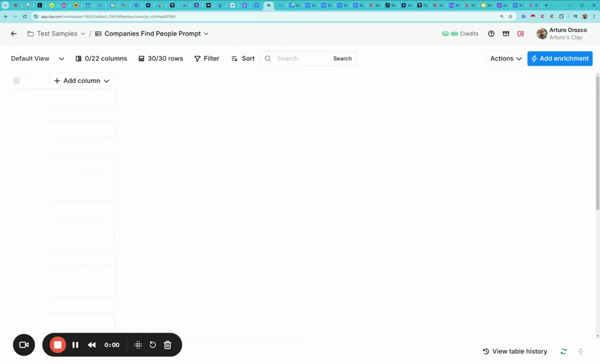Open the Actions dropdown menu
Viewport: 600px width, 364px height.
[505, 59]
